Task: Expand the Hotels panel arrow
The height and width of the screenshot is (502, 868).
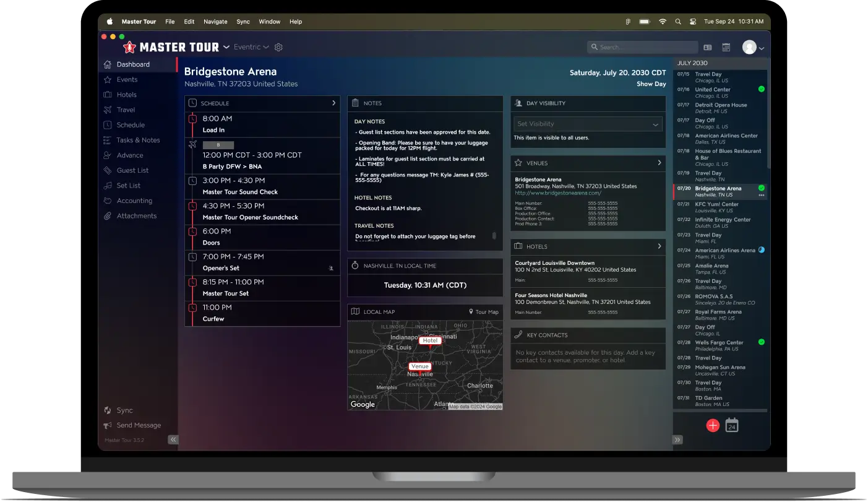Action: tap(660, 246)
